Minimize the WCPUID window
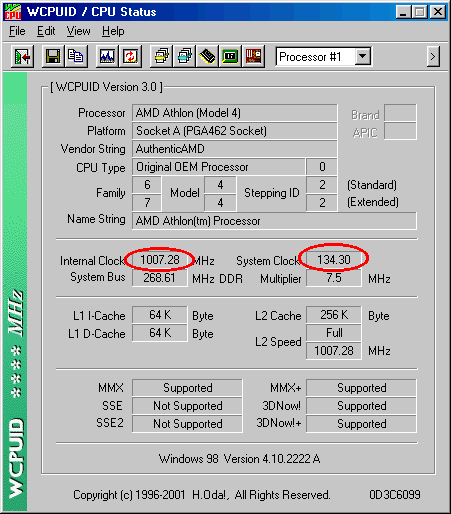Viewport: 451px width, 514px height. [x=403, y=12]
